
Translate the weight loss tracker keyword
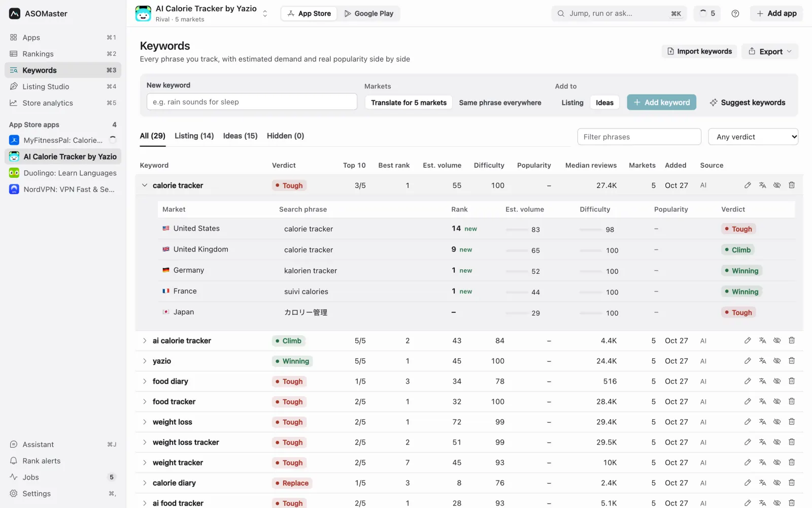762,442
